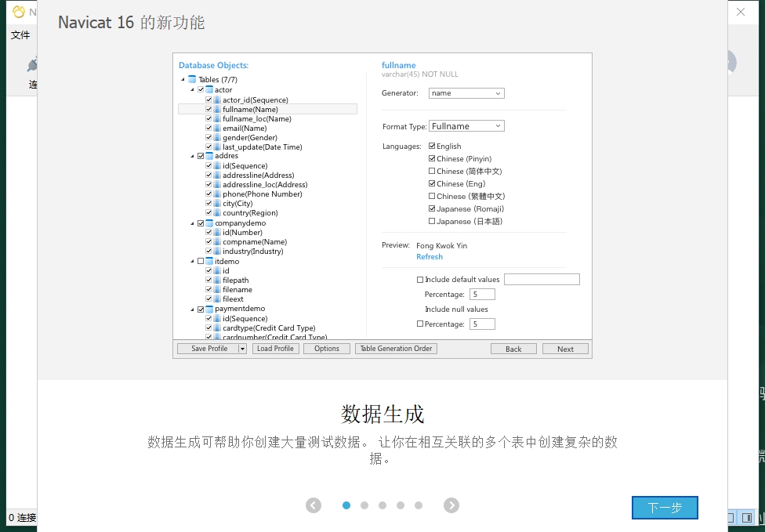Image resolution: width=765 pixels, height=532 pixels.
Task: Check the Include default values box
Action: tap(420, 280)
